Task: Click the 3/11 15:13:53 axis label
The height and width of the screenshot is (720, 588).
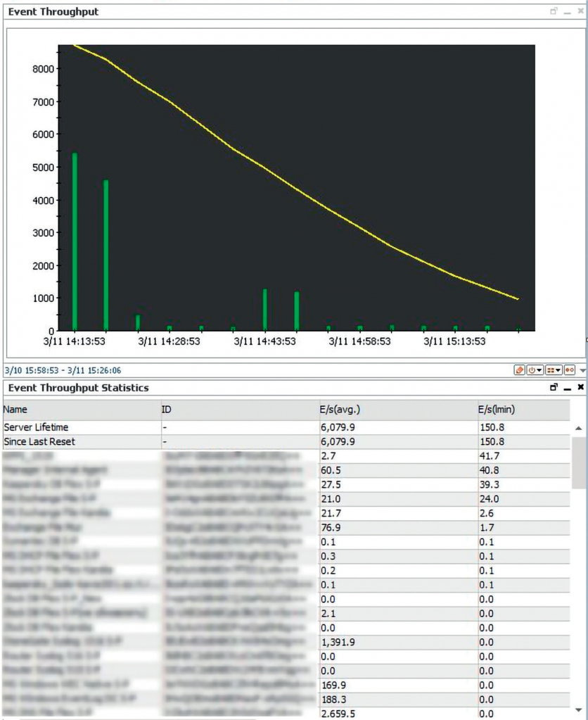Action: click(x=454, y=341)
